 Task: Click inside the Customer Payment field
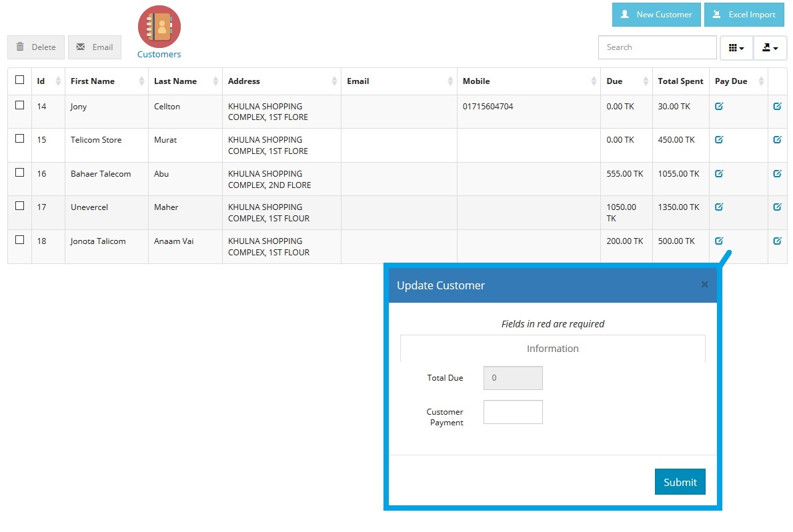[x=512, y=411]
